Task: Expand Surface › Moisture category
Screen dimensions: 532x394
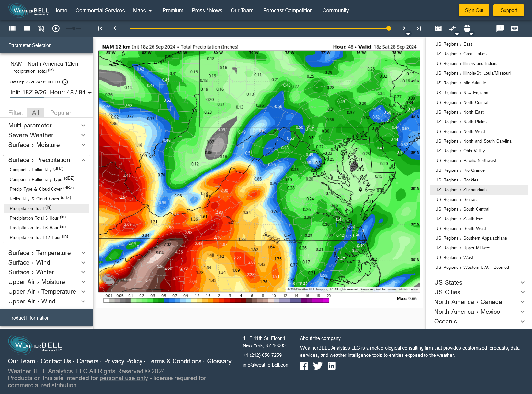Action: pyautogui.click(x=47, y=145)
